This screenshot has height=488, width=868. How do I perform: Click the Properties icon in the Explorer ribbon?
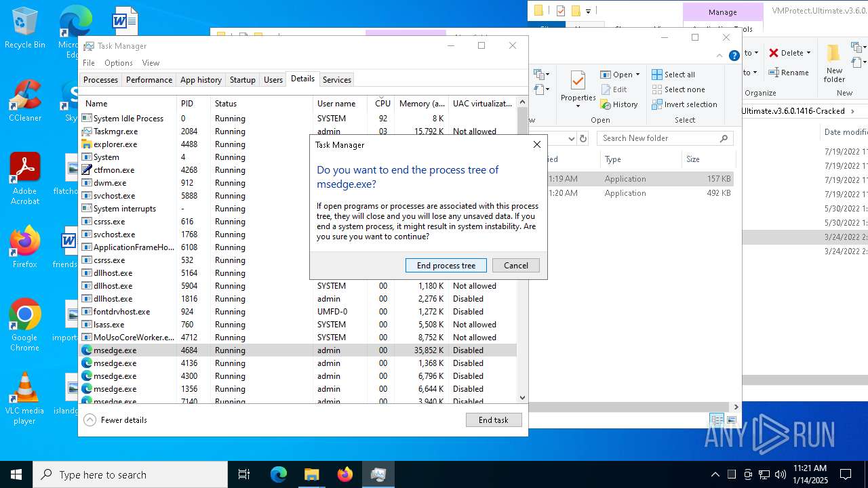click(578, 81)
